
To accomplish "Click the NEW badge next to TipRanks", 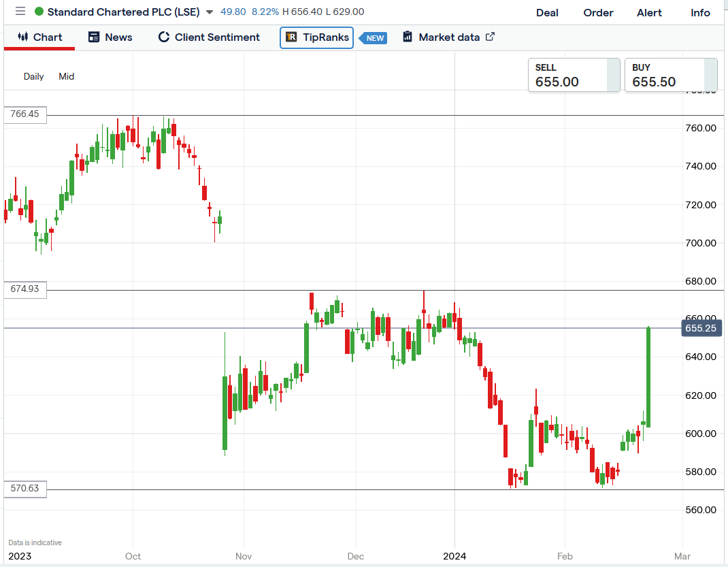I will pos(373,38).
